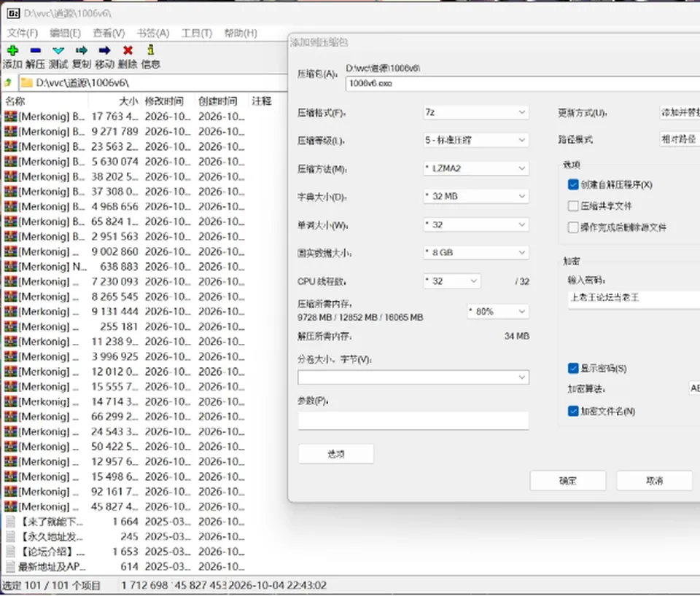700x596 pixels.
Task: Click the folder icon in the address bar
Action: point(27,82)
